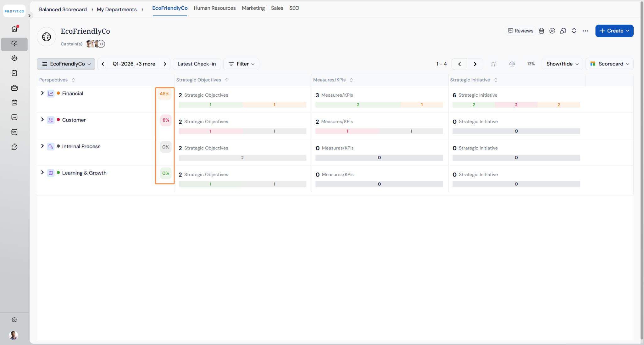Open settings gear in sidebar
The height and width of the screenshot is (345, 644).
[14, 320]
